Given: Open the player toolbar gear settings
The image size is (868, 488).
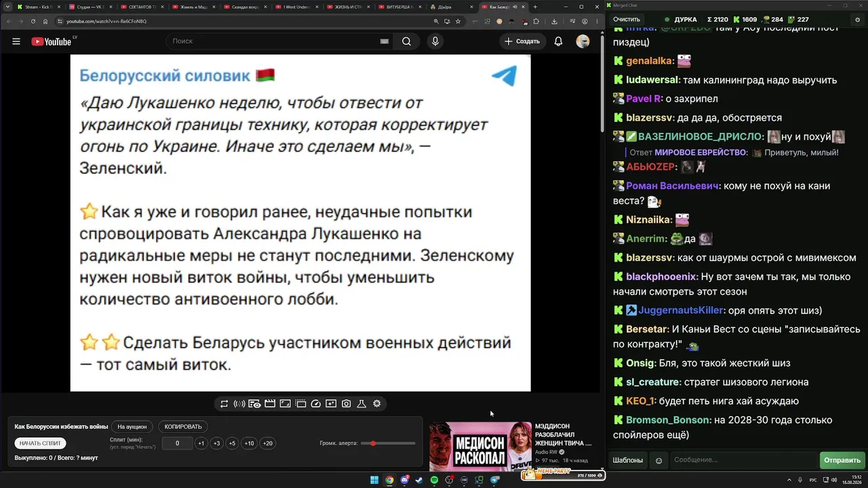Looking at the screenshot, I should (x=377, y=404).
